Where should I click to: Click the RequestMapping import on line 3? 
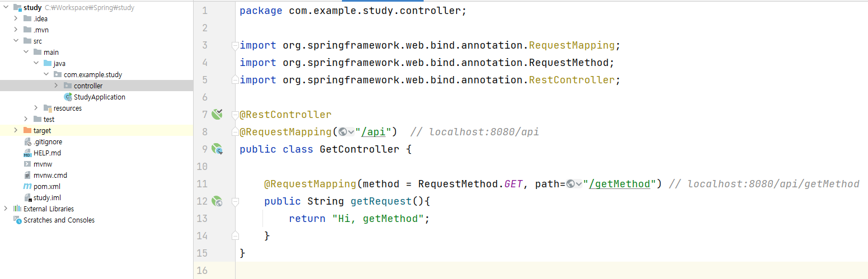point(571,45)
